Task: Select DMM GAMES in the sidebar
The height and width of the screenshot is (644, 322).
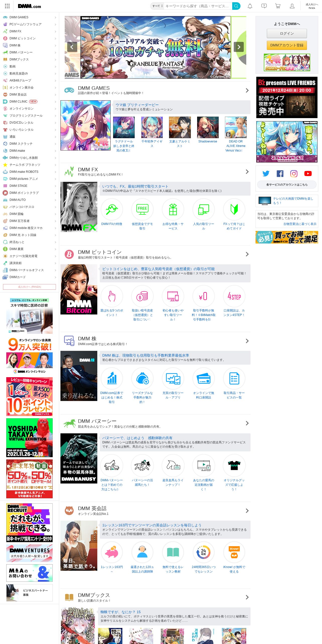Action: pyautogui.click(x=29, y=17)
